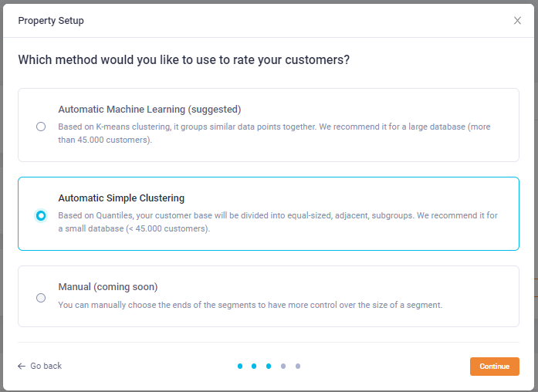Click the 'Automatic Simple Clustering' option title
The height and width of the screenshot is (392, 538).
[x=121, y=198]
